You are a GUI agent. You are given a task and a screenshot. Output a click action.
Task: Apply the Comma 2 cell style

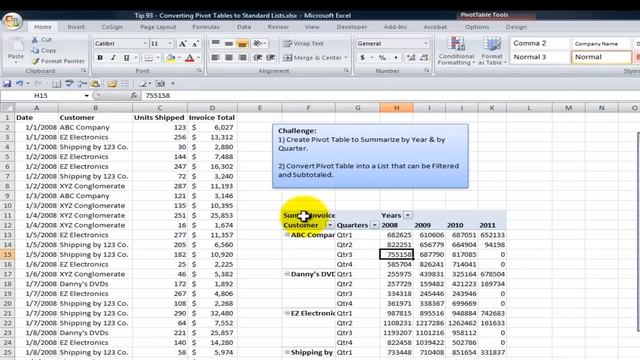(x=540, y=43)
